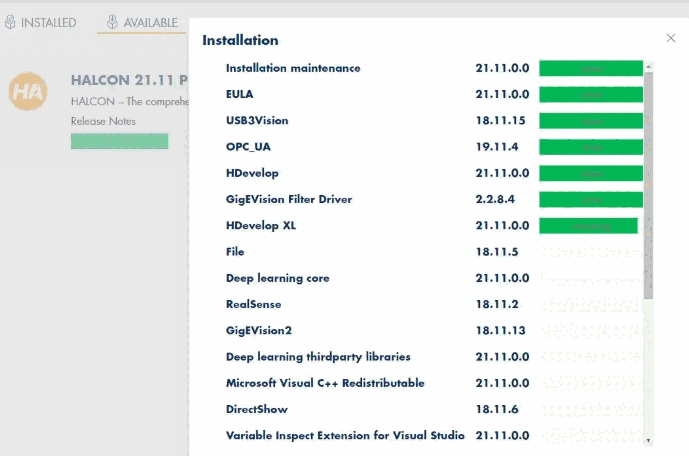This screenshot has width=689, height=456.
Task: Select the 'File' entry
Action: tap(235, 252)
